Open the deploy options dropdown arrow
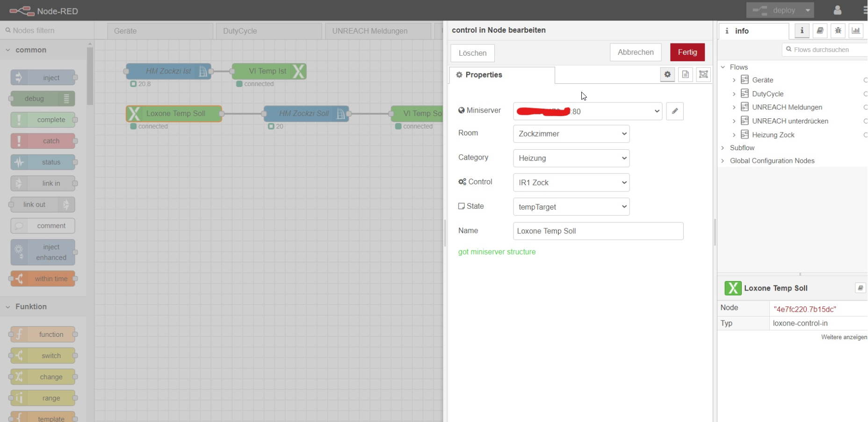The width and height of the screenshot is (868, 422). pos(808,10)
